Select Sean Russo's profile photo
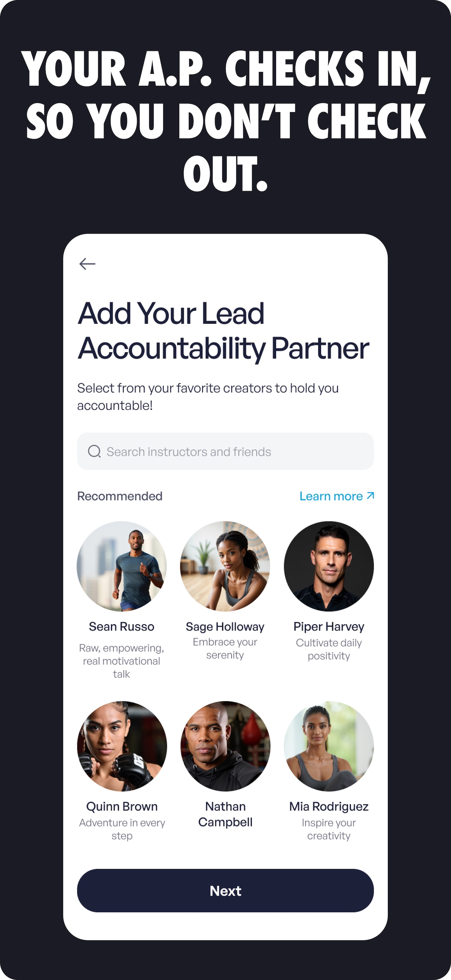This screenshot has width=451, height=980. [x=122, y=566]
